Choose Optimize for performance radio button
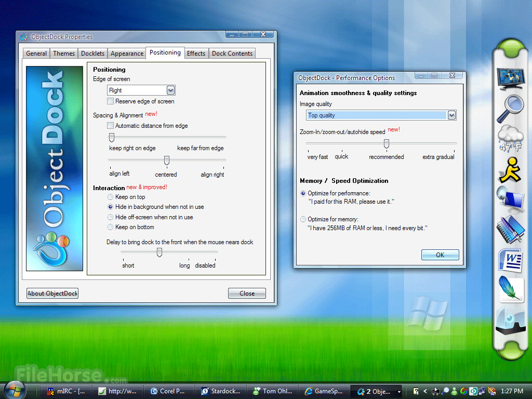The image size is (532, 399). pyautogui.click(x=303, y=193)
